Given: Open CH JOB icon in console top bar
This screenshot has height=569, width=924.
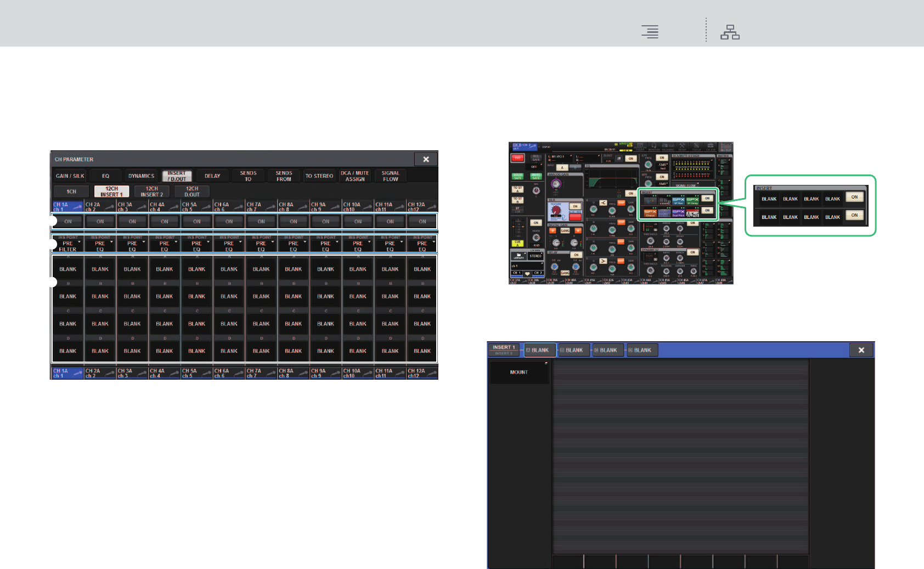Looking at the screenshot, I should pos(711,147).
